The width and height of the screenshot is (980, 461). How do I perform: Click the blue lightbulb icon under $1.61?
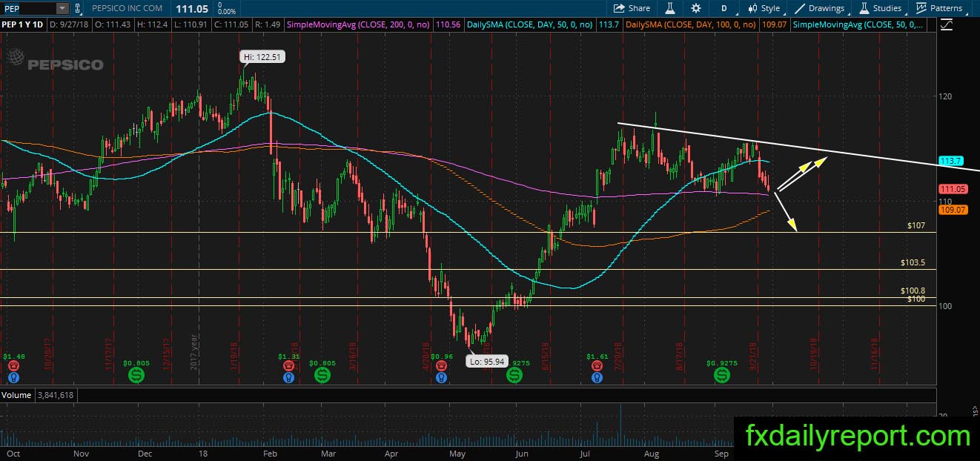click(x=597, y=378)
